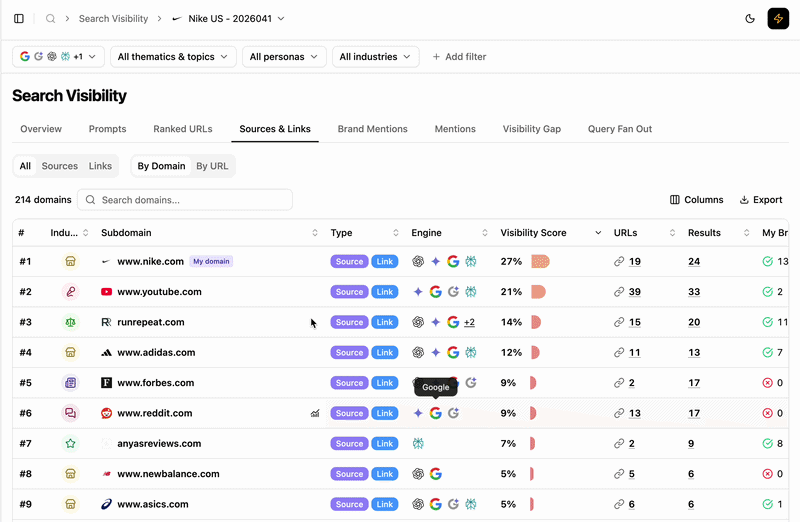Click the retail industry icon for www.nike.com
Image resolution: width=800 pixels, height=522 pixels.
click(70, 261)
